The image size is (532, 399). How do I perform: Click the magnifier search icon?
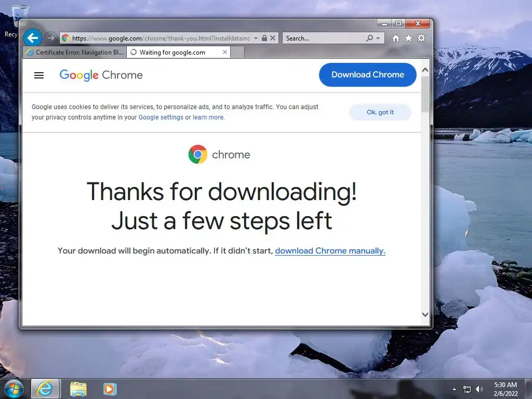(x=370, y=38)
